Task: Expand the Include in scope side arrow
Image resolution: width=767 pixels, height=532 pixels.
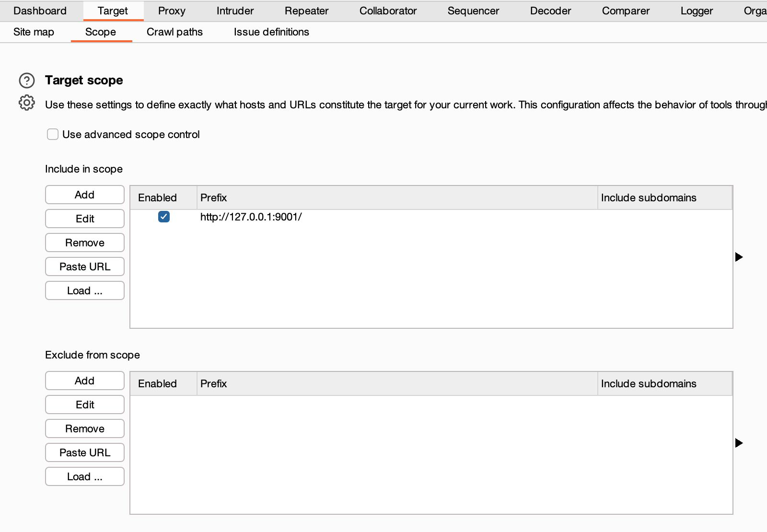Action: click(x=739, y=257)
